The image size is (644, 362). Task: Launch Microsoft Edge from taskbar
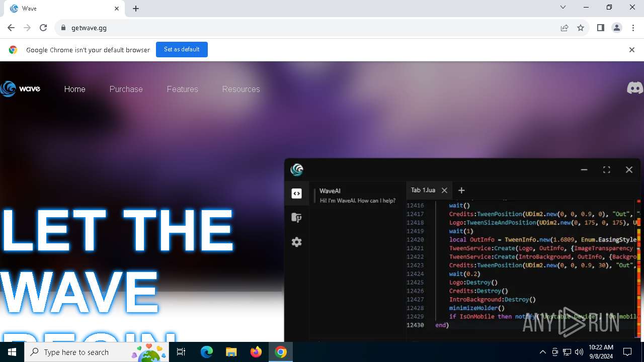coord(207,352)
